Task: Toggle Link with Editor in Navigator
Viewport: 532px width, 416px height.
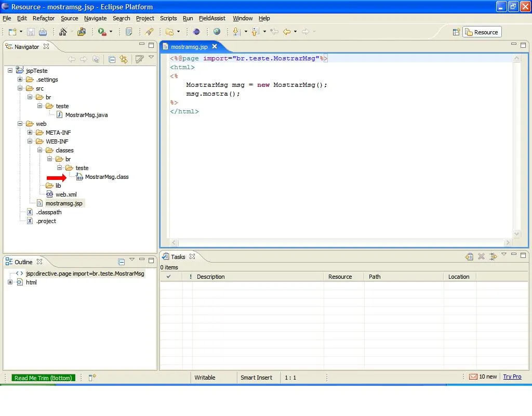Action: 124,59
